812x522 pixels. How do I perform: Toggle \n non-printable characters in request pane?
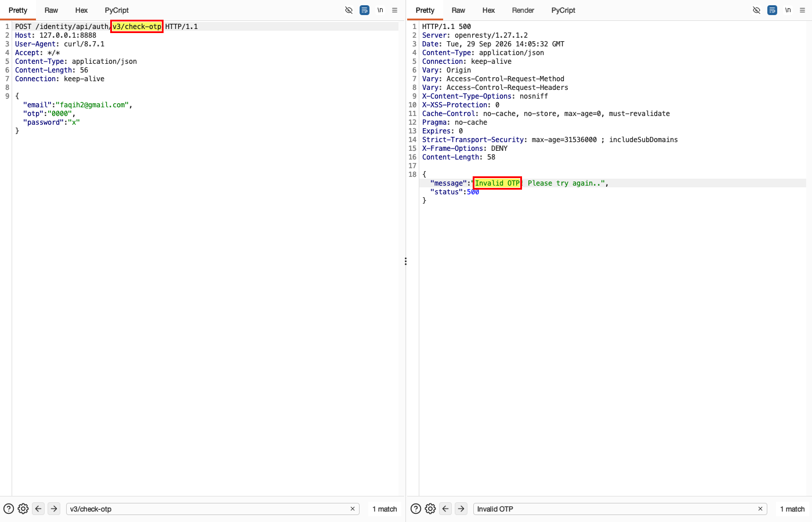coord(380,10)
